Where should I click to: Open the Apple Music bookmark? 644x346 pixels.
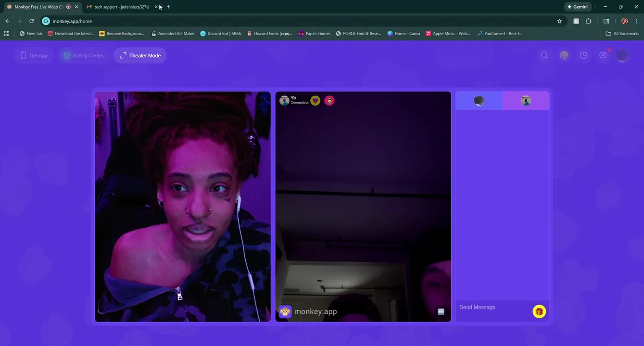[x=448, y=34]
